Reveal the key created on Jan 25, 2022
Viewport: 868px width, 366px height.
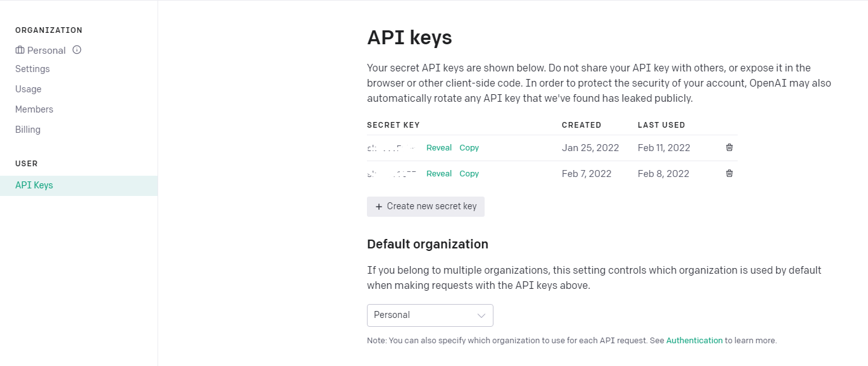(439, 148)
